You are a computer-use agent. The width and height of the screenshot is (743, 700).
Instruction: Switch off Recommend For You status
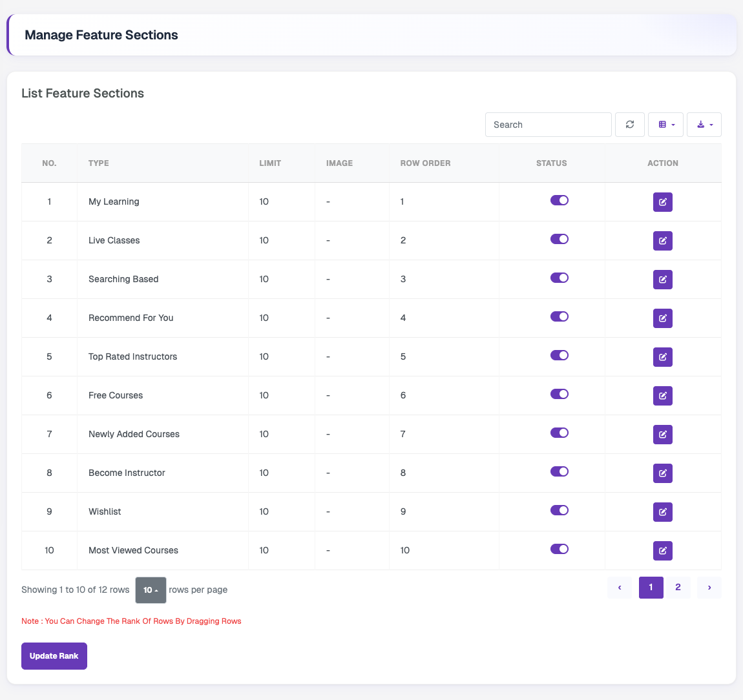coord(559,317)
